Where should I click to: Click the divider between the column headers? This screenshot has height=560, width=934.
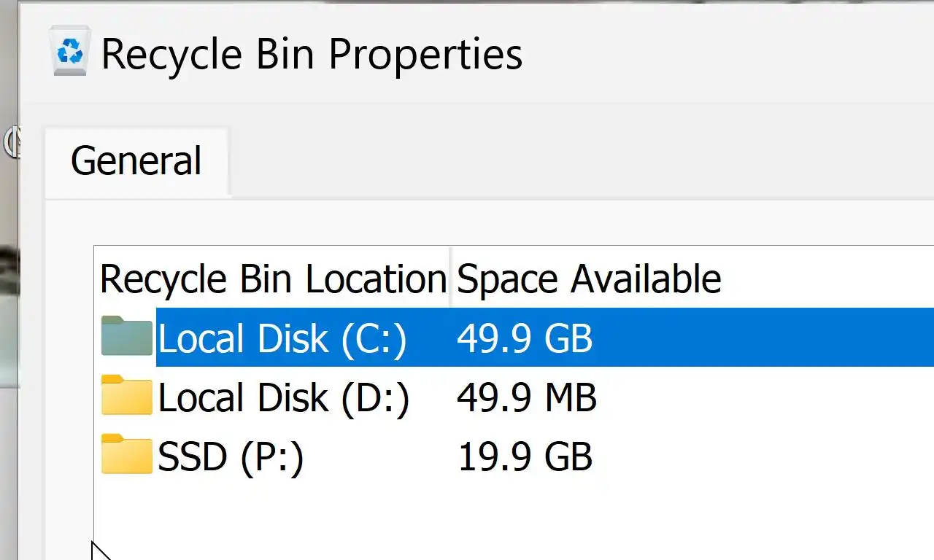[x=450, y=279]
